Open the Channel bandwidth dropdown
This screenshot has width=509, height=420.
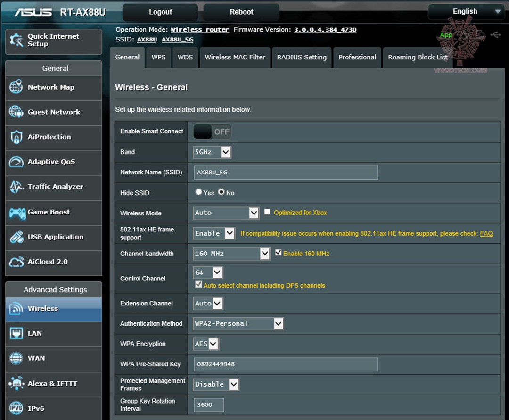[x=232, y=254]
